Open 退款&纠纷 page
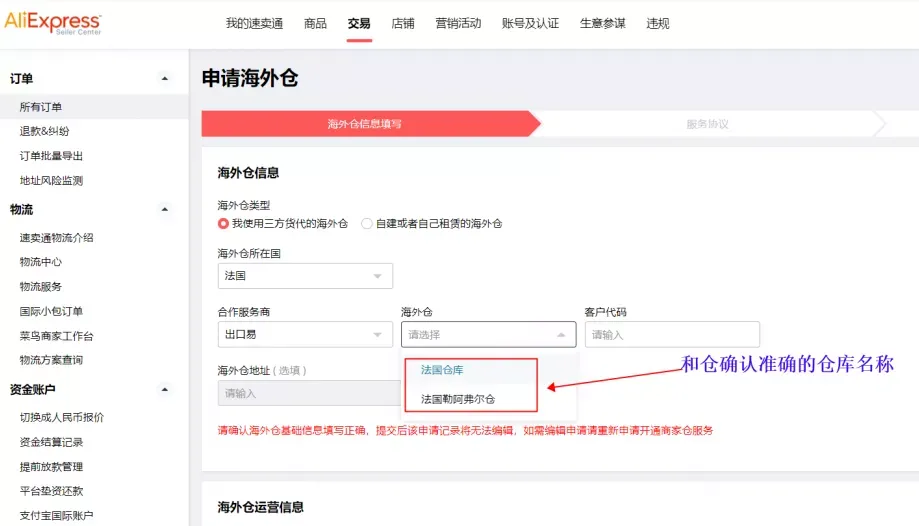The height and width of the screenshot is (526, 919). [x=45, y=131]
